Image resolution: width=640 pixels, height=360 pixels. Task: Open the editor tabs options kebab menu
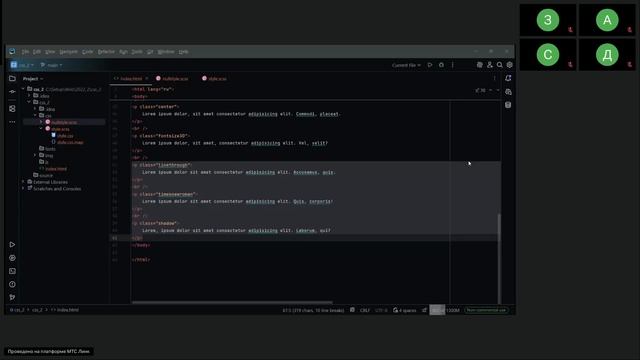[495, 78]
